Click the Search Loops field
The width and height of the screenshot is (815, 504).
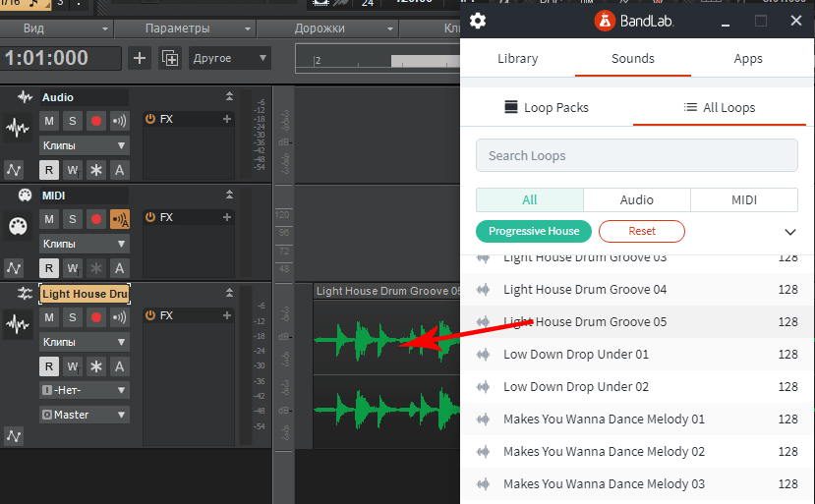pyautogui.click(x=636, y=155)
